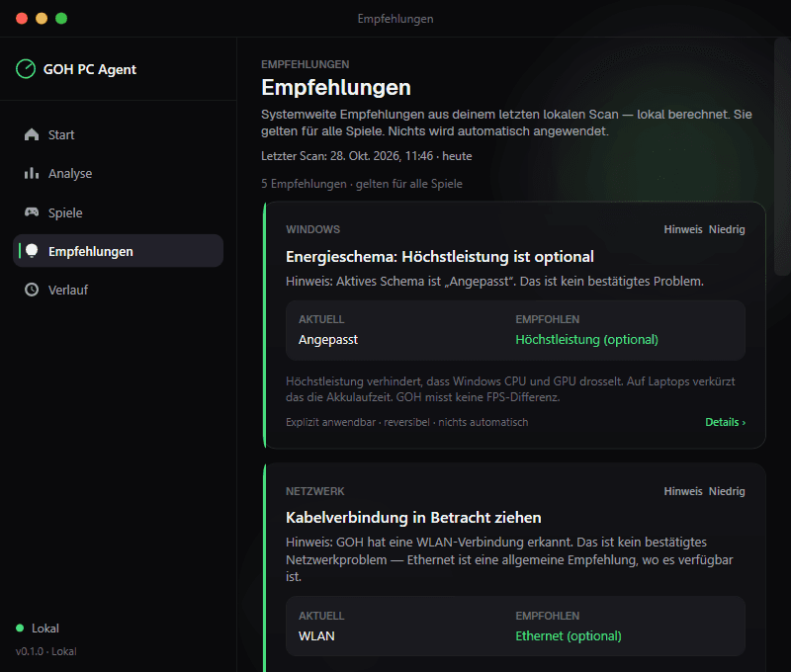This screenshot has width=791, height=672.
Task: Click the Energieschema: Höchstleistung ist optional title
Action: click(439, 257)
